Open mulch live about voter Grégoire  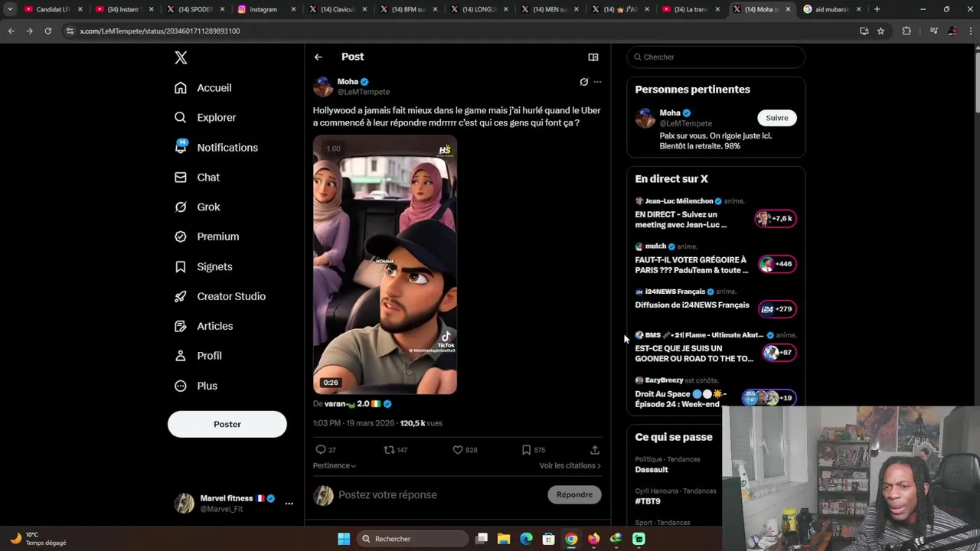pos(716,259)
